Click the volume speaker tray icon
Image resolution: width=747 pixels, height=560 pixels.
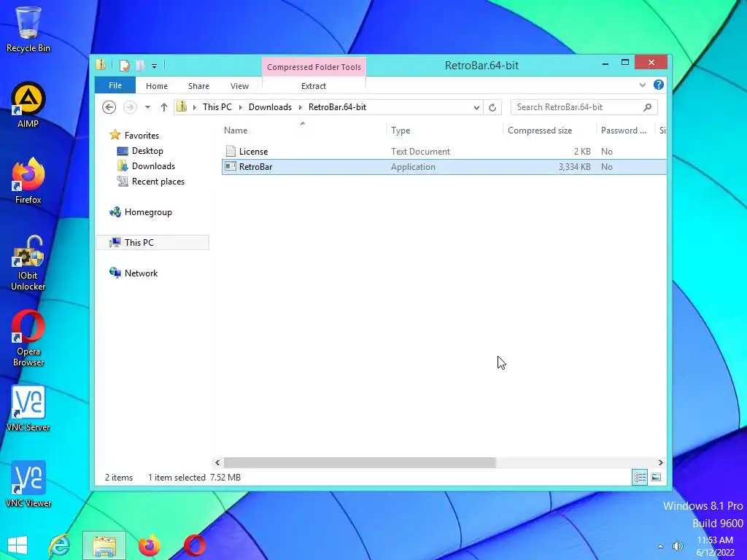pos(678,546)
